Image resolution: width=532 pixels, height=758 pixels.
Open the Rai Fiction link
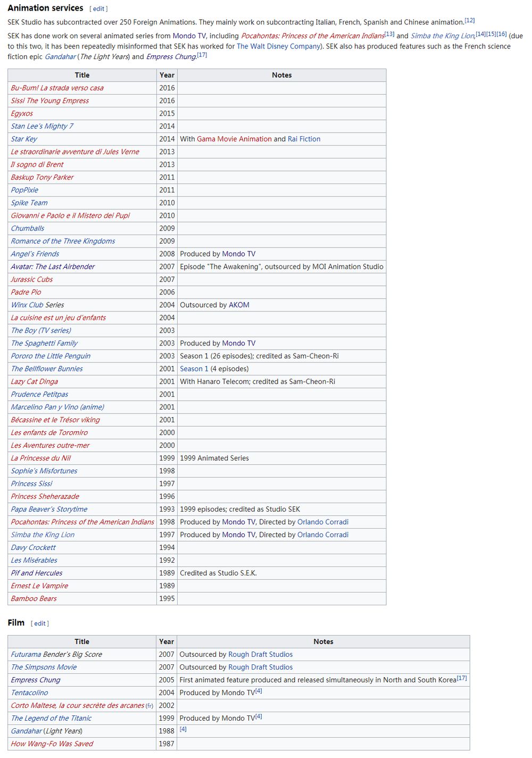click(x=304, y=139)
